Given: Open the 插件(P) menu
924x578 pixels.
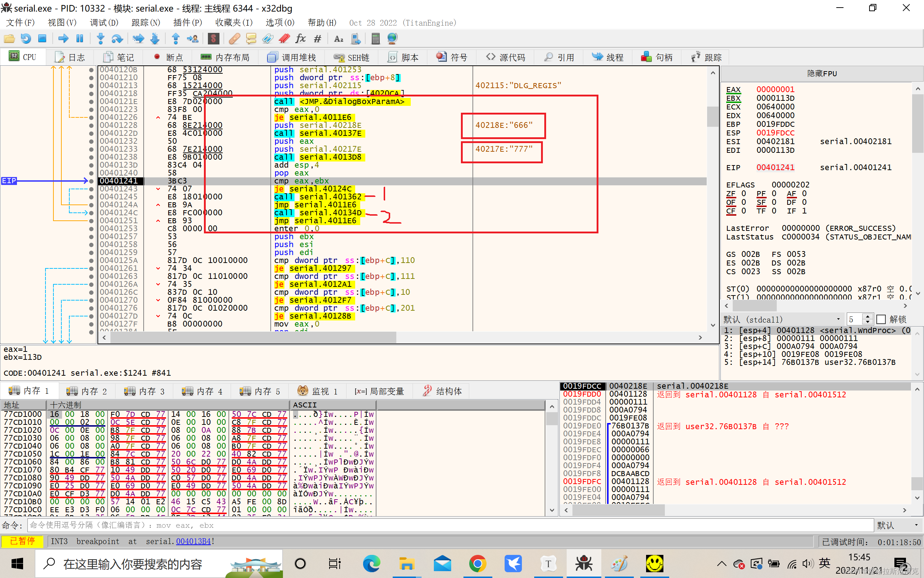Looking at the screenshot, I should [187, 22].
